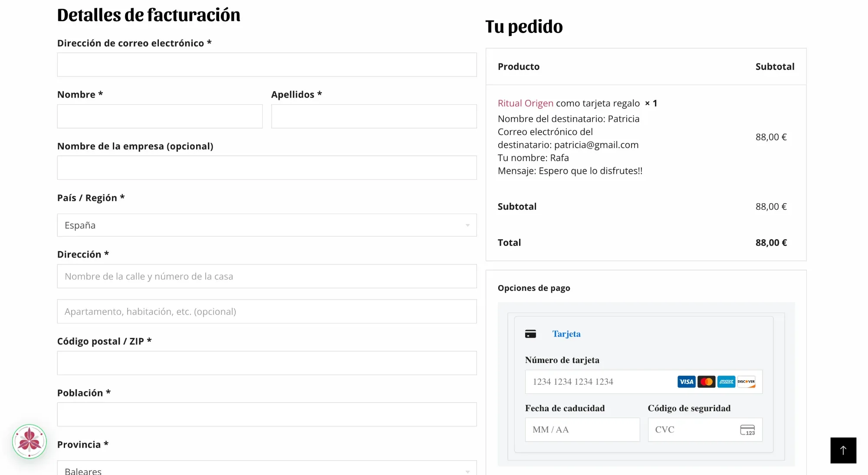Click the Amex card logo
Image resolution: width=868 pixels, height=475 pixels.
(726, 382)
